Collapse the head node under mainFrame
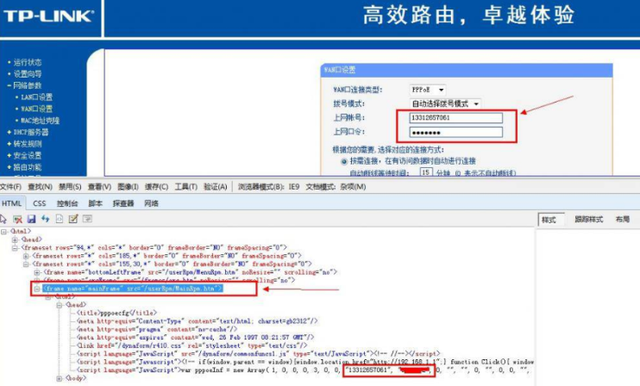The image size is (640, 386). 59,305
